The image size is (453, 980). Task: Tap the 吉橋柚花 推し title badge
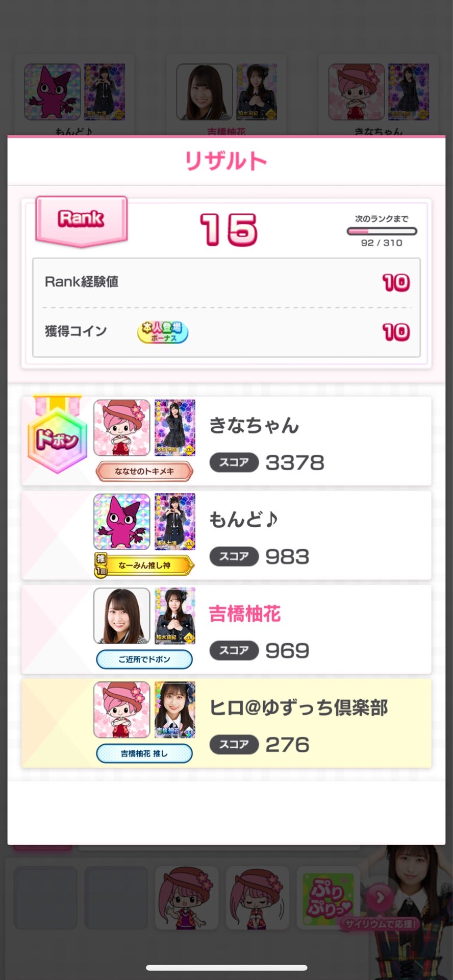click(x=144, y=753)
